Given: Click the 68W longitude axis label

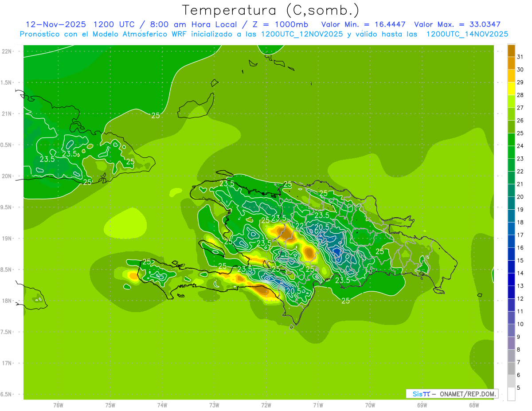Looking at the screenshot, I should (x=474, y=405).
